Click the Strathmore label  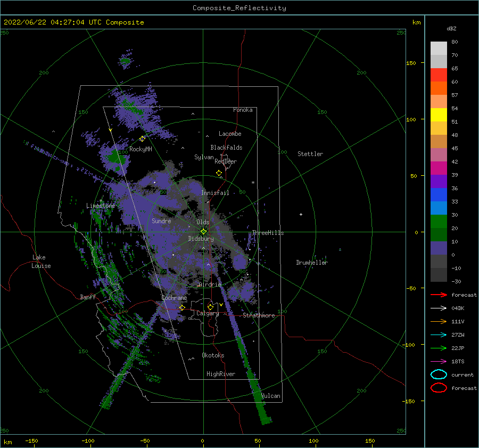[259, 315]
